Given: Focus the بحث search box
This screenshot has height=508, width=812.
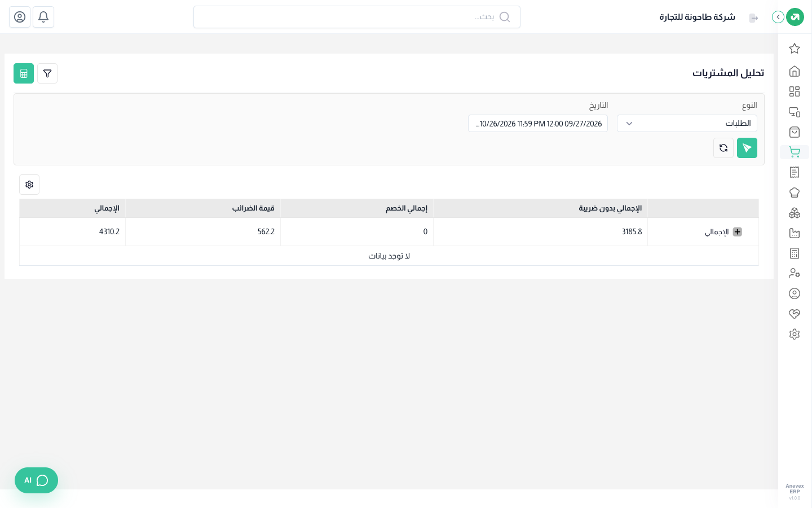Looking at the screenshot, I should [x=357, y=17].
